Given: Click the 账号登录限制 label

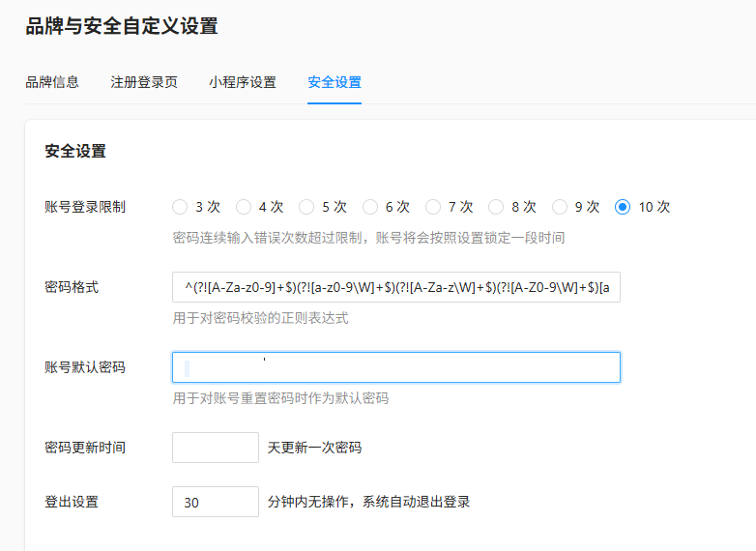Looking at the screenshot, I should [85, 207].
